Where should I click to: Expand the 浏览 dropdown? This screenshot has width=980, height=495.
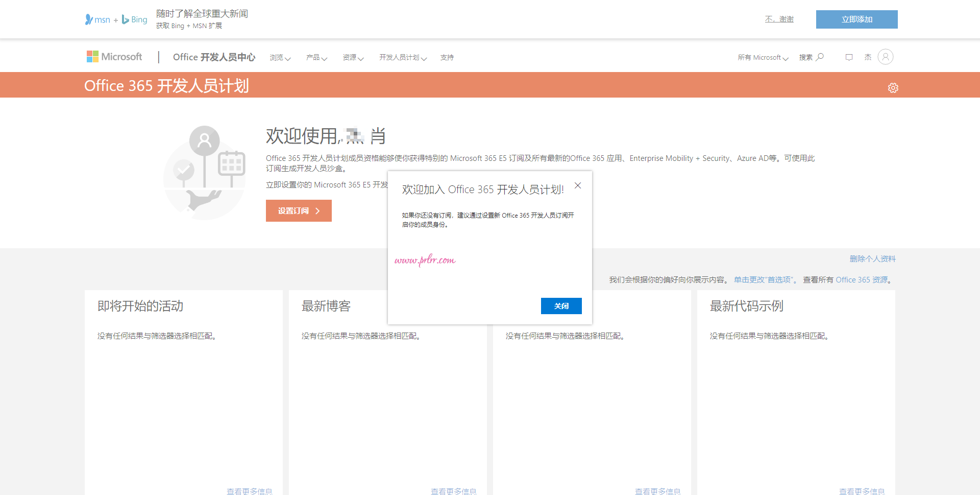point(280,57)
